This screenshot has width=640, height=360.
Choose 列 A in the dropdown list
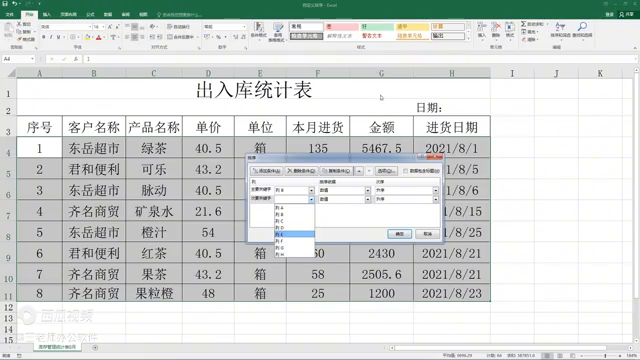click(294, 208)
